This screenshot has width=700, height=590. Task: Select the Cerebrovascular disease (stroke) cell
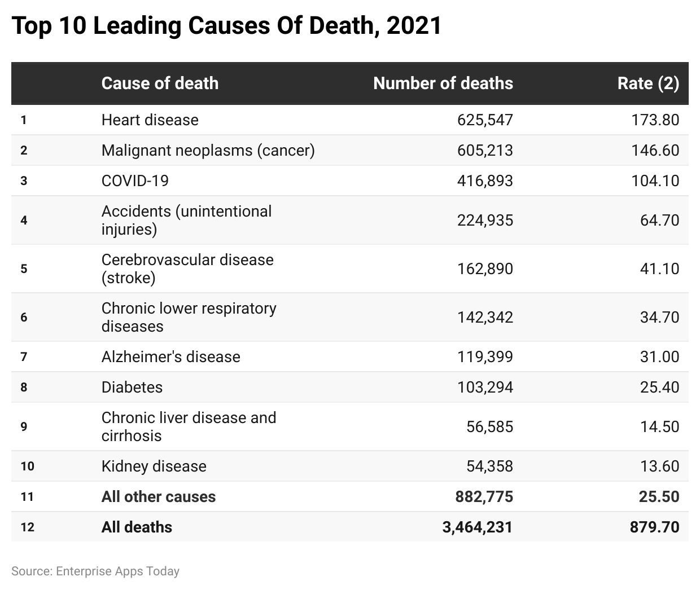click(x=187, y=268)
